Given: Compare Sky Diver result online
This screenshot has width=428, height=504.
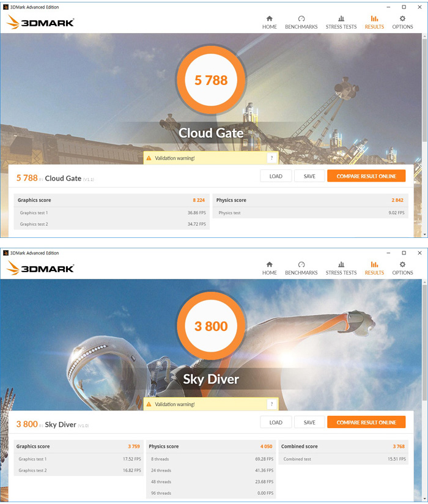Looking at the screenshot, I should click(366, 423).
